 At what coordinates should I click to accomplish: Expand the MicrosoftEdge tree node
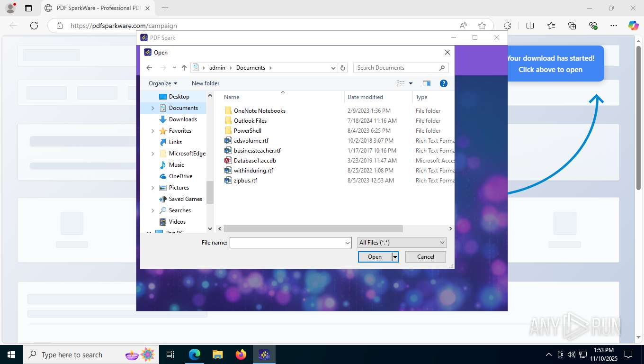pos(152,154)
